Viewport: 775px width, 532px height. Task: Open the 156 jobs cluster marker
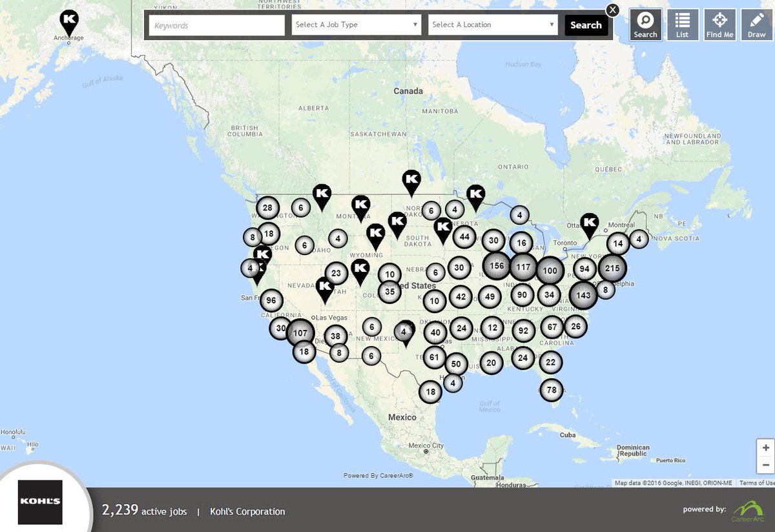tap(497, 266)
